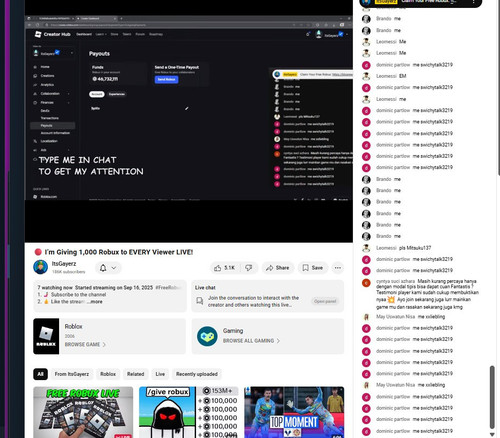Image resolution: width=500 pixels, height=438 pixels.
Task: Click the subscriber count under ItsGayerz
Action: [x=68, y=272]
